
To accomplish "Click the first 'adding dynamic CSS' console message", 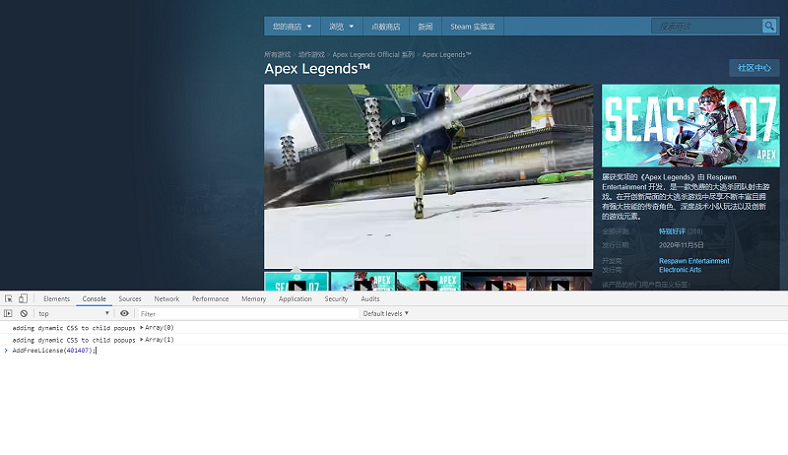I will coord(74,328).
